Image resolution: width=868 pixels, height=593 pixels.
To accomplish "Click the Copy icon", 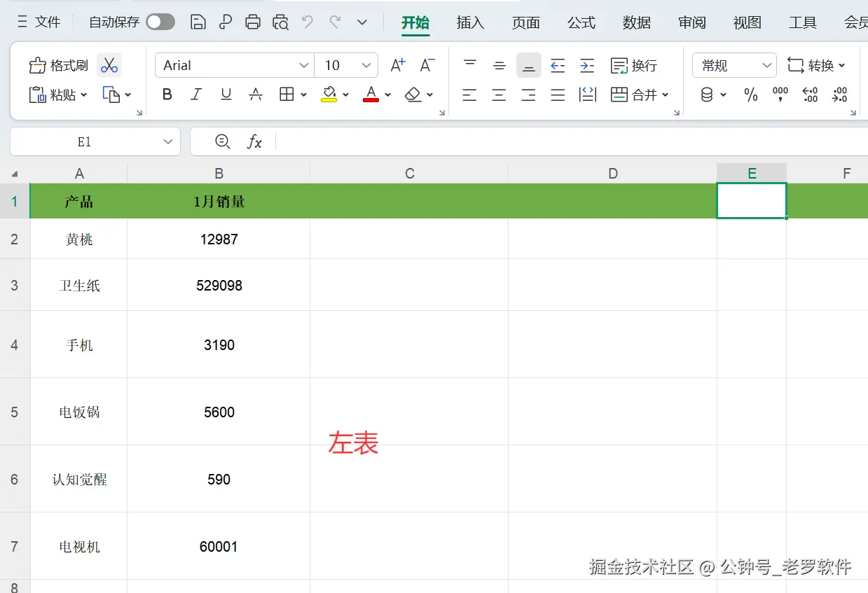I will (x=111, y=95).
